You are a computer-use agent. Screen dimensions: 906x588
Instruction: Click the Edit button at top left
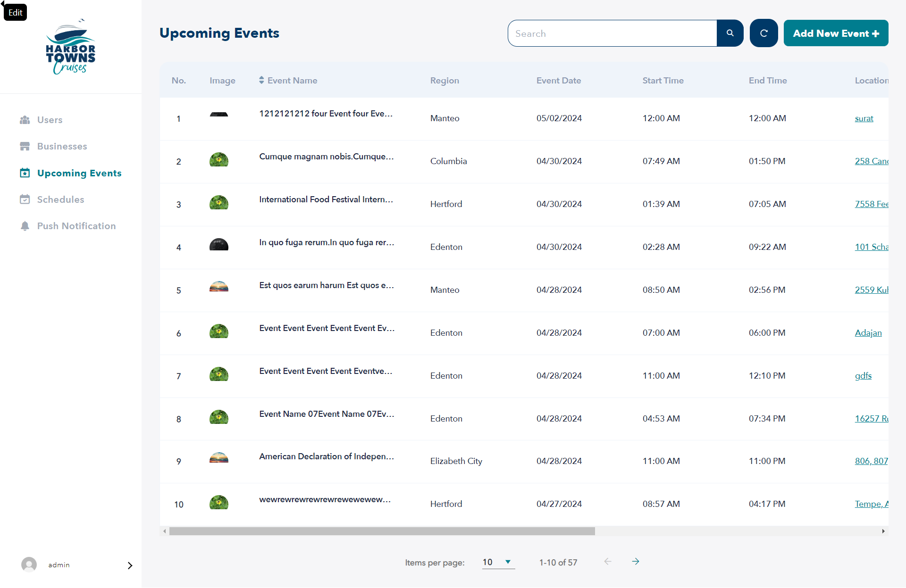click(16, 12)
